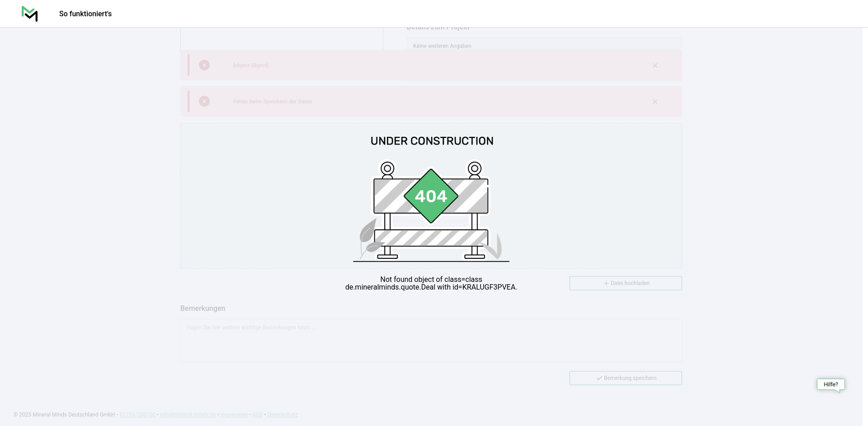Close the Fehler beim Speichern der Daten alert

(x=655, y=102)
